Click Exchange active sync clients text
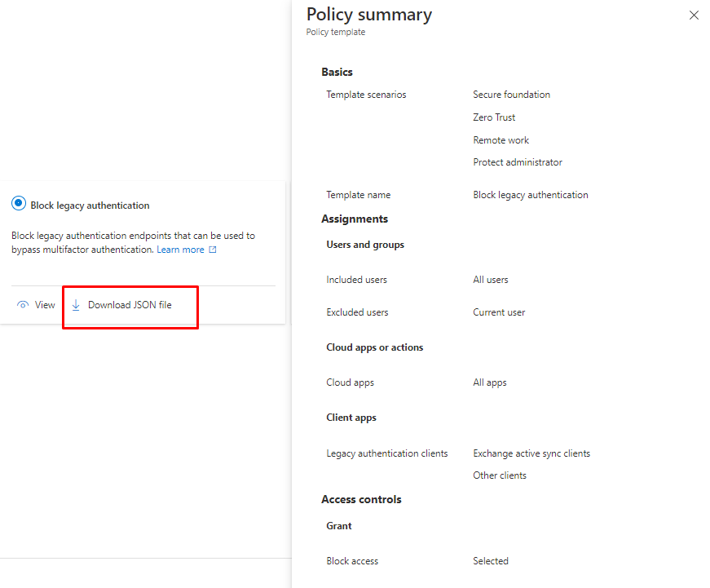Image resolution: width=710 pixels, height=588 pixels. (531, 453)
